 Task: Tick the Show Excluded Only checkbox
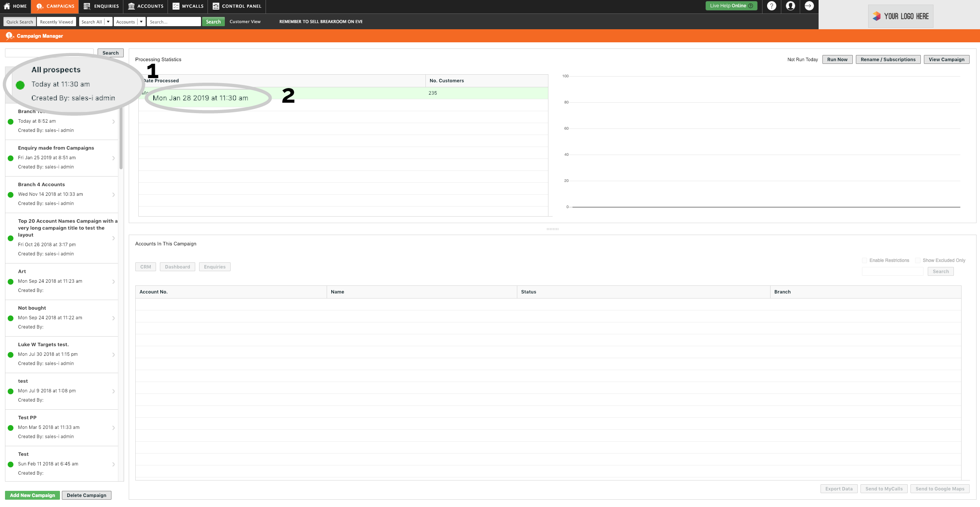[918, 260]
